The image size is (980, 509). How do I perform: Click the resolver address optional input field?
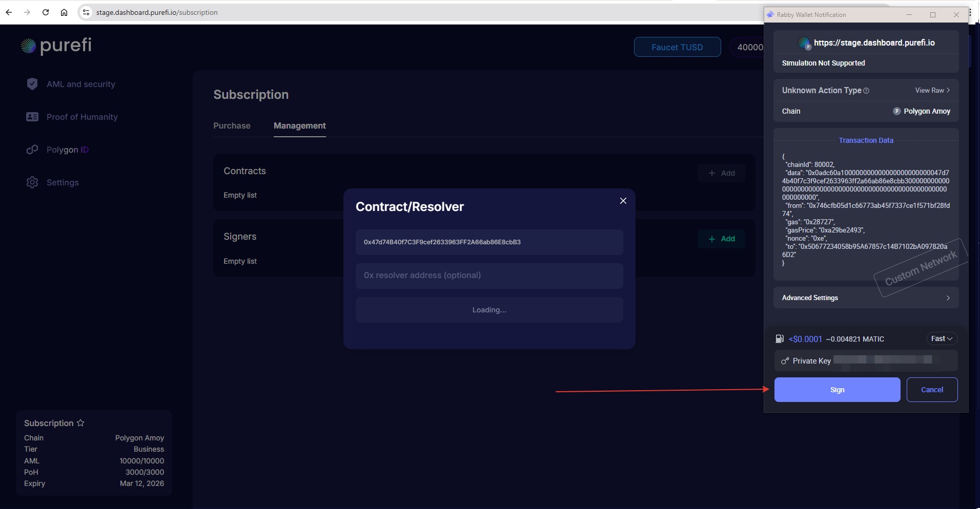(x=489, y=275)
